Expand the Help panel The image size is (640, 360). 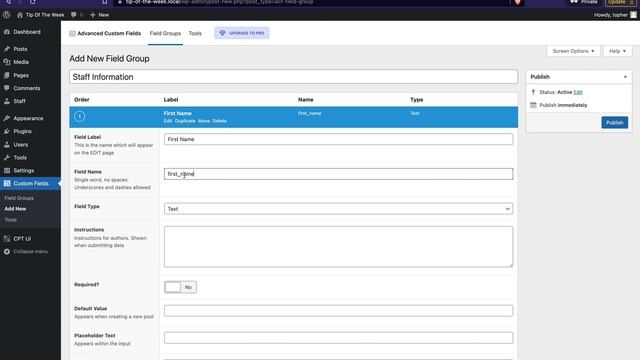(617, 51)
